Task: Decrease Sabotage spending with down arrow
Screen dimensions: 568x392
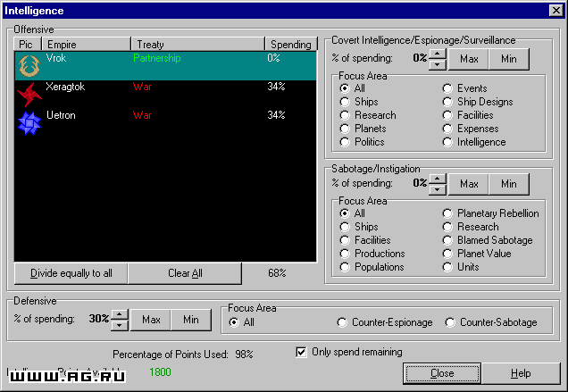Action: coord(438,190)
